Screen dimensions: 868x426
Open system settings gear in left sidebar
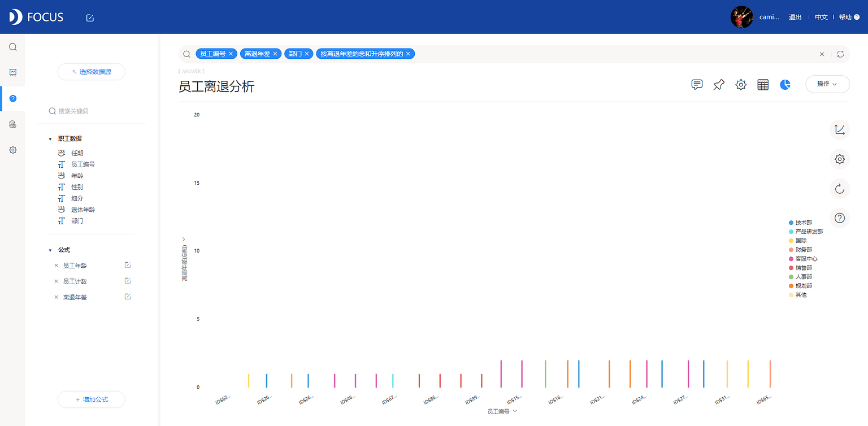tap(12, 150)
